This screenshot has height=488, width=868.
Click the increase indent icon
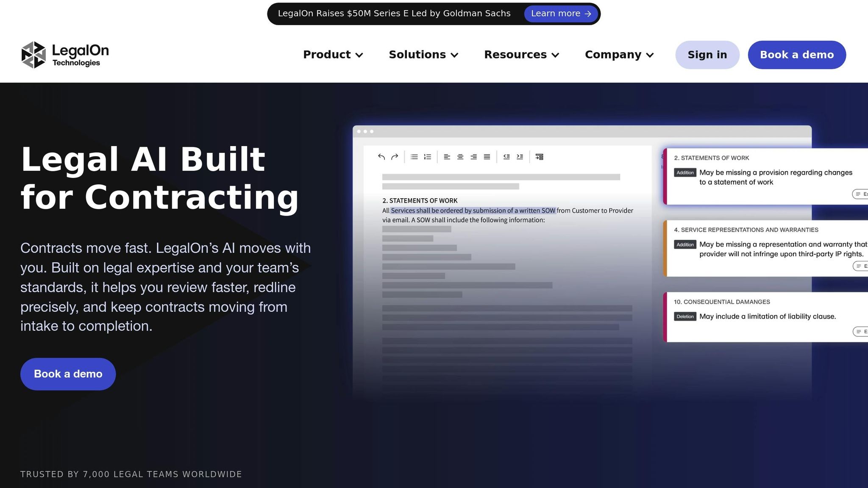pos(520,157)
